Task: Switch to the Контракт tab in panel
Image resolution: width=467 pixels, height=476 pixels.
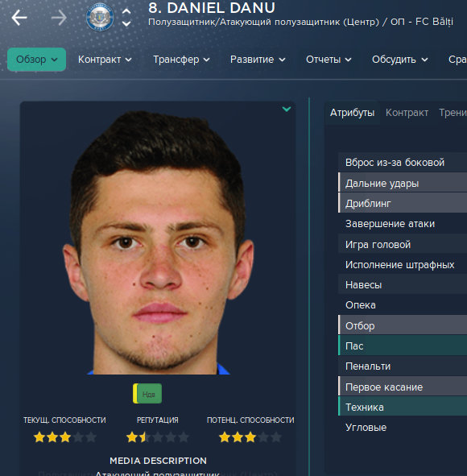Action: pos(407,113)
